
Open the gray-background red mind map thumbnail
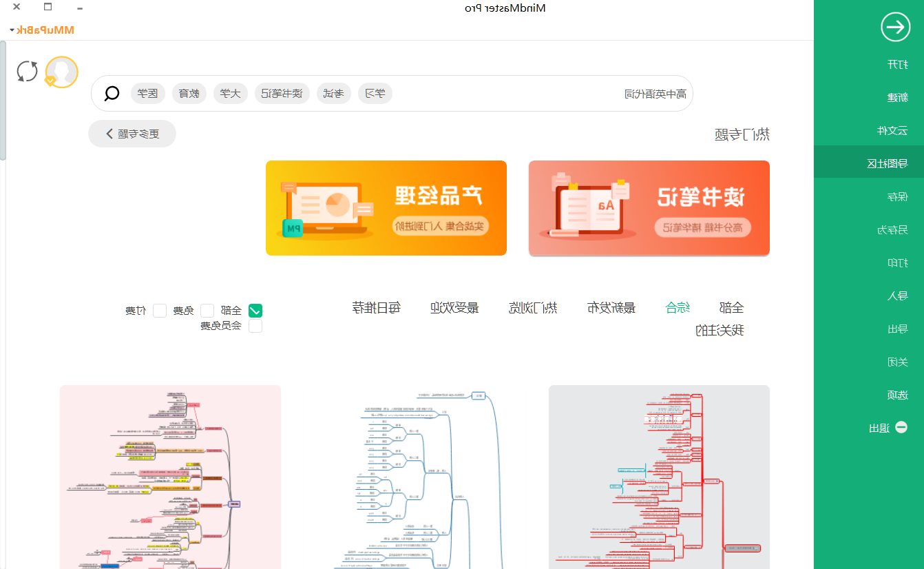pos(659,477)
